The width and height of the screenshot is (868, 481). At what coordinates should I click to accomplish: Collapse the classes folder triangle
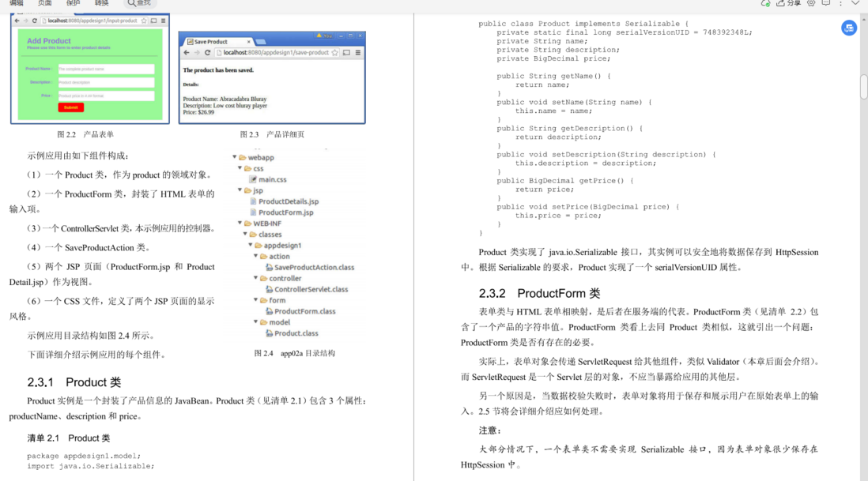245,234
